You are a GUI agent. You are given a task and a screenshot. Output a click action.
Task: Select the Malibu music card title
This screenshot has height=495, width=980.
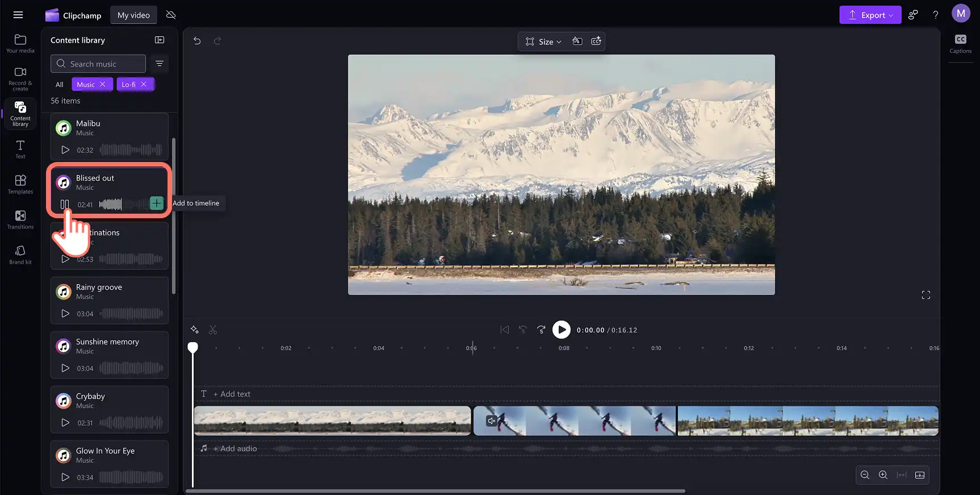pyautogui.click(x=88, y=123)
